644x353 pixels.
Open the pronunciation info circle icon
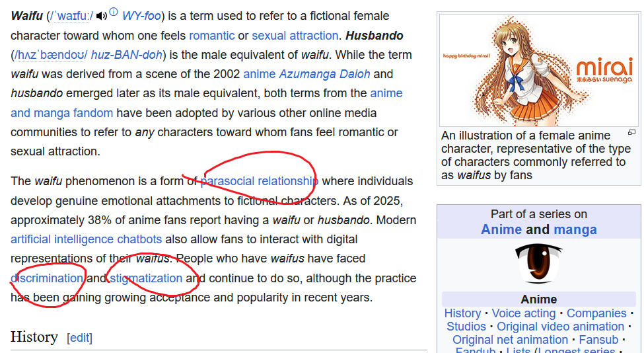pyautogui.click(x=114, y=11)
